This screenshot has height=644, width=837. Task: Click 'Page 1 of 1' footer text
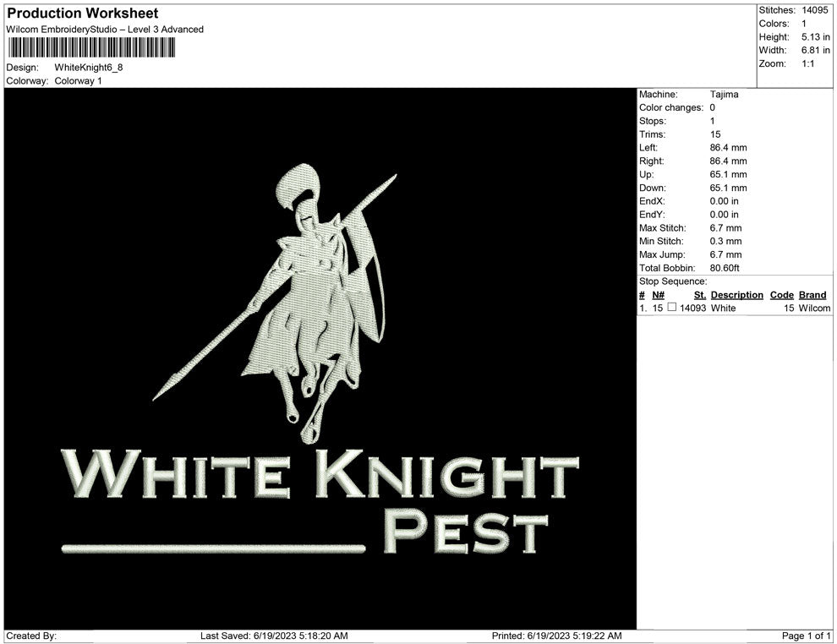pyautogui.click(x=806, y=636)
